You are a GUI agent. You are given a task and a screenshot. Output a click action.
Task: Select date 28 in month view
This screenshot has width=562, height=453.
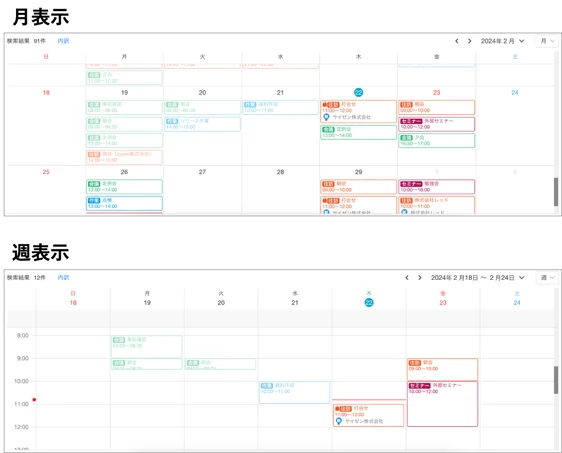click(281, 172)
